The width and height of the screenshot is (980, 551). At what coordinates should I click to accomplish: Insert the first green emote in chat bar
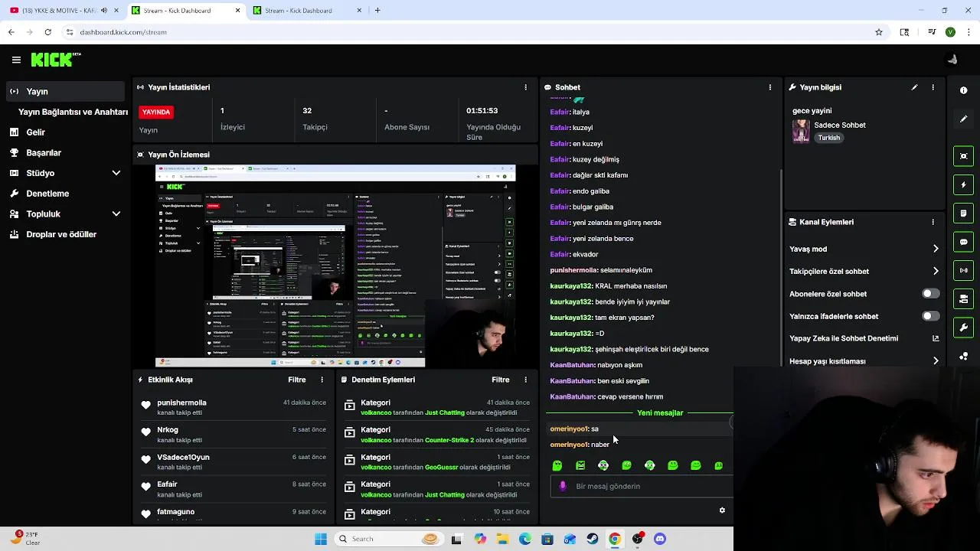557,465
